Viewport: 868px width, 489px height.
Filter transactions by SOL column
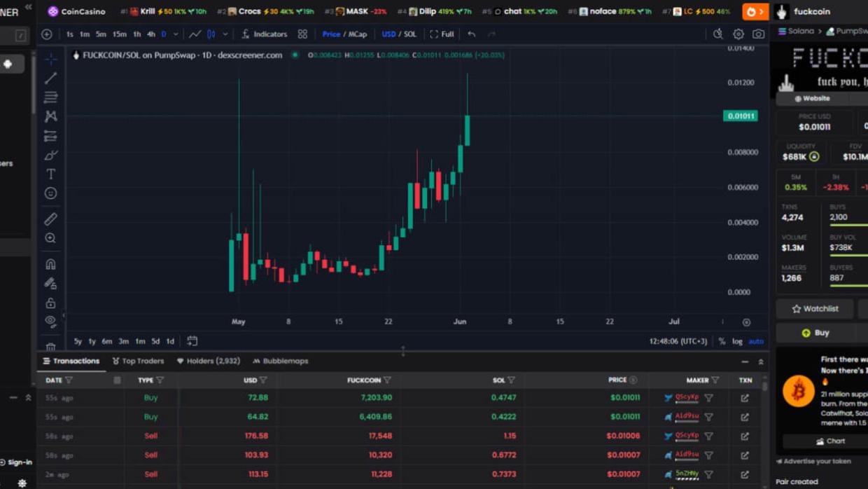[511, 380]
